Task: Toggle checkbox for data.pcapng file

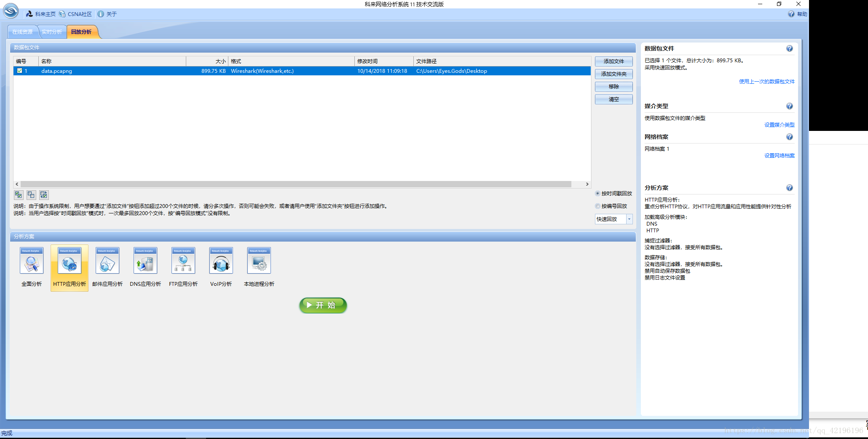Action: (19, 71)
